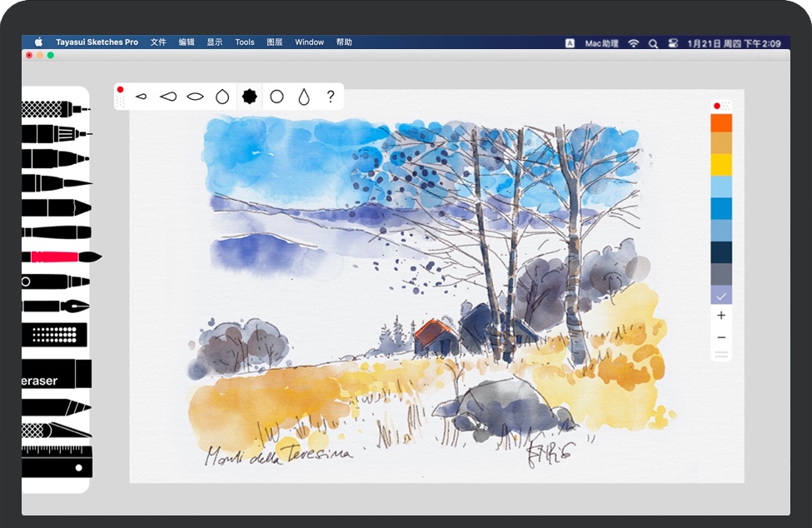
Task: Open Spotlight search icon
Action: 654,44
